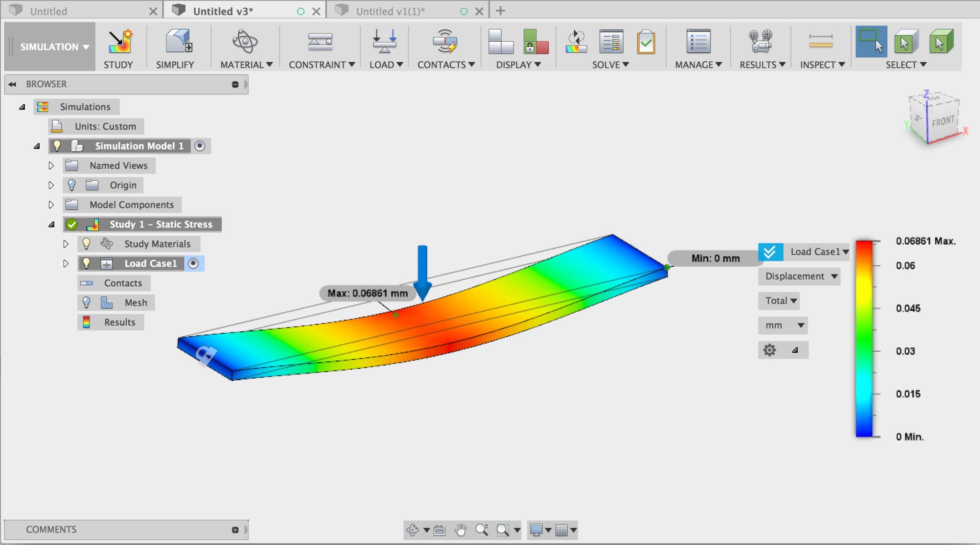Select the Pan hand tool
This screenshot has height=545, width=980.
[460, 530]
